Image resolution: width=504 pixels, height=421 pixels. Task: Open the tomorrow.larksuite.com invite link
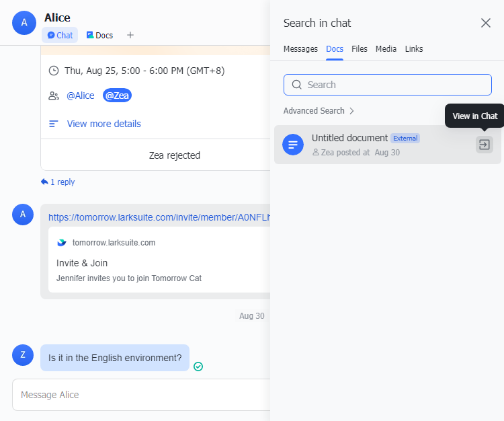tap(159, 217)
